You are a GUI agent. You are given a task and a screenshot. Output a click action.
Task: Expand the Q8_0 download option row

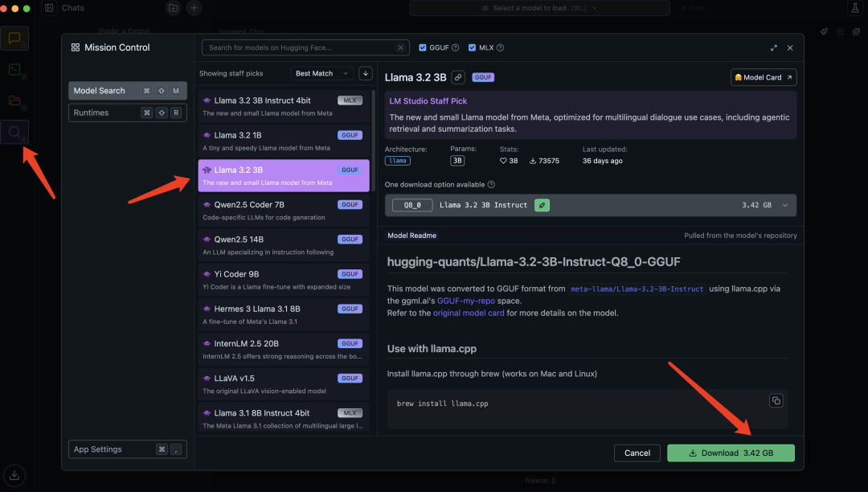pyautogui.click(x=591, y=205)
